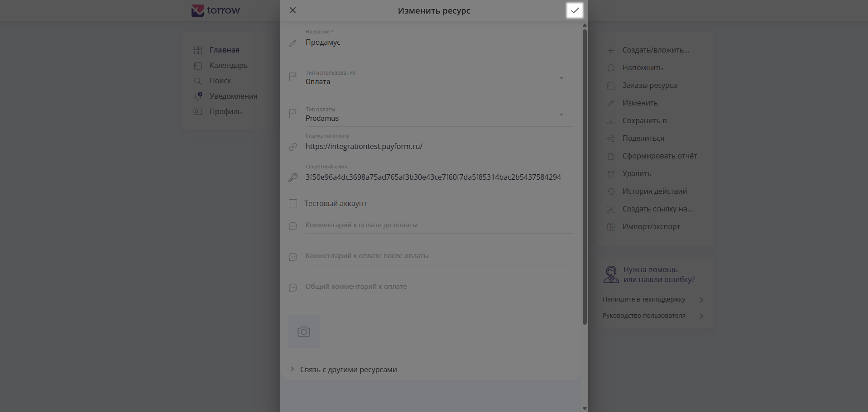The image size is (868, 412).
Task: Confirm changes with the checkmark icon
Action: click(x=575, y=10)
